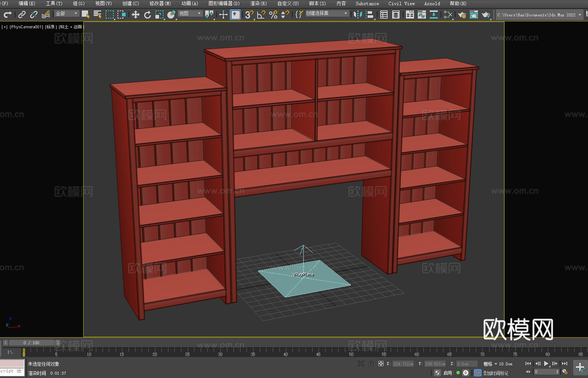
Task: Open the selection filter 全部 dropdown
Action: [67, 13]
